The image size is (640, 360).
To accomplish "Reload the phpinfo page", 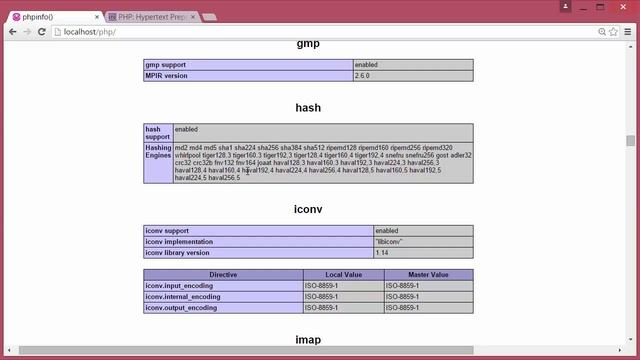I will [42, 31].
